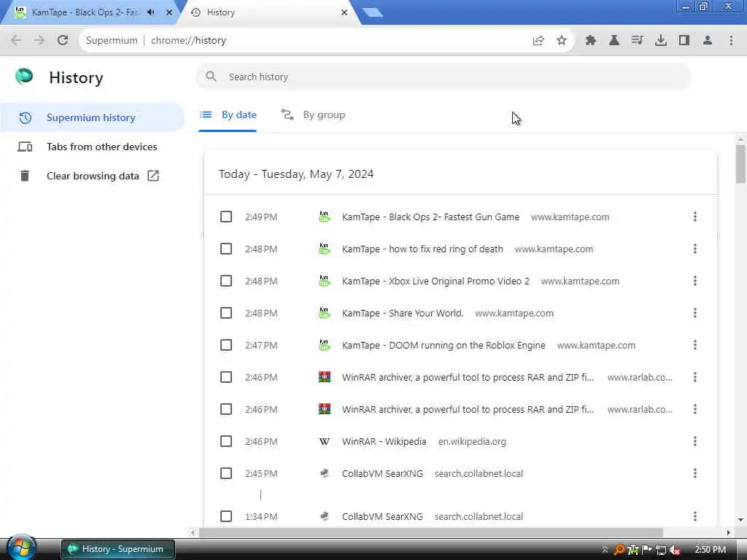Open Clear browsing data
Image resolution: width=747 pixels, height=560 pixels.
coord(93,176)
